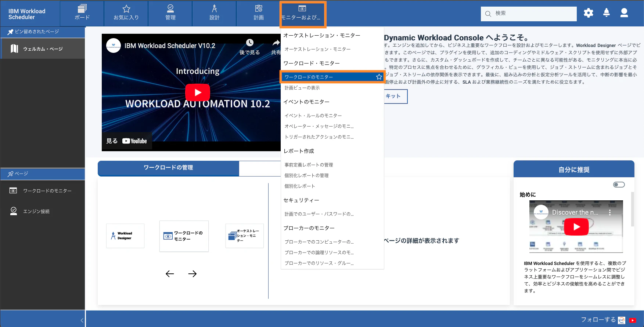Toggle the 自分に推奨 switch
Screen dimensions: 644x327
[619, 185]
